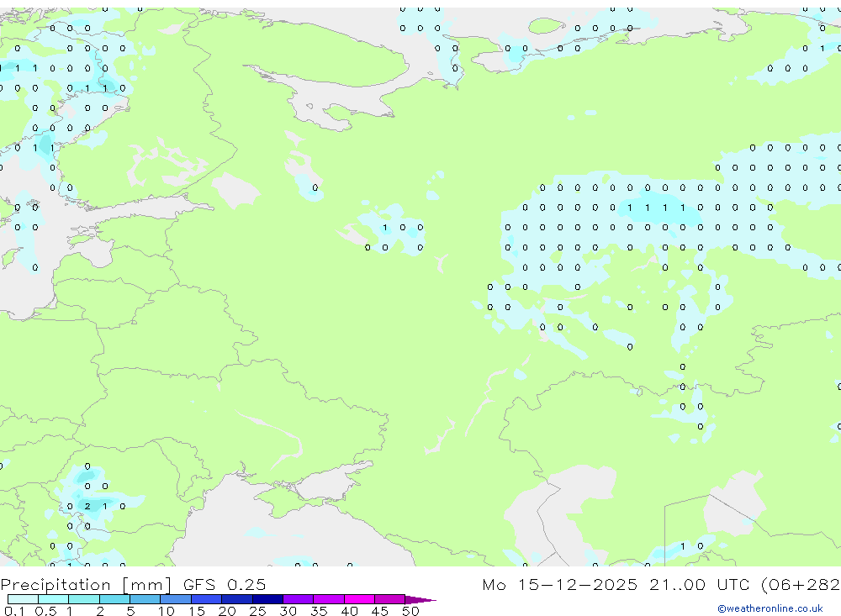Click the '40' legend scale label

tap(349, 611)
